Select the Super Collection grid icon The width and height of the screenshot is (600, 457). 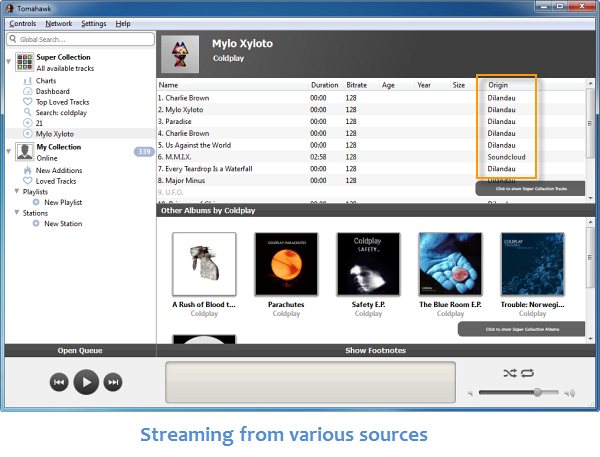[24, 62]
